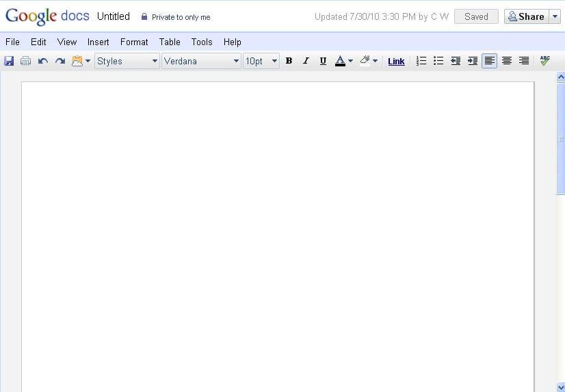Viewport: 565px width, 392px height.
Task: Decrease paragraph indent
Action: (x=456, y=61)
